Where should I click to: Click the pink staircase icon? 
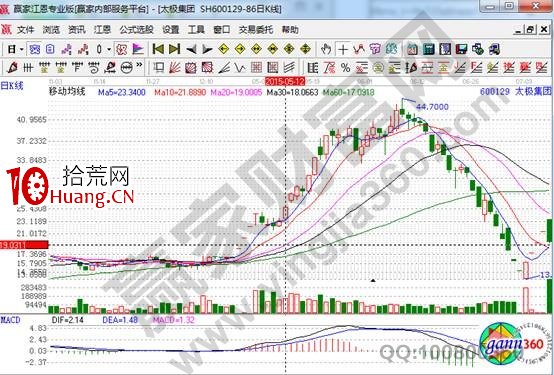pyautogui.click(x=66, y=49)
